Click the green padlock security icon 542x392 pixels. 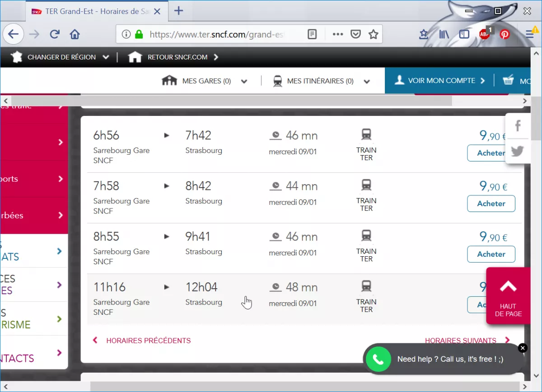click(139, 34)
